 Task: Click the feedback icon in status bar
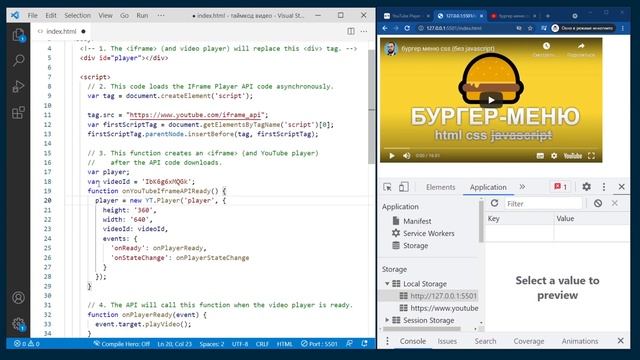point(349,344)
